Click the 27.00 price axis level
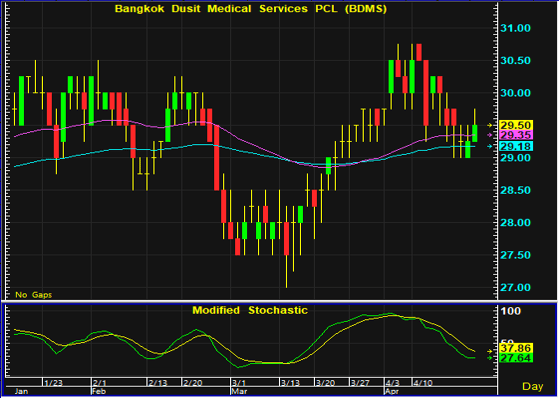 (x=516, y=287)
